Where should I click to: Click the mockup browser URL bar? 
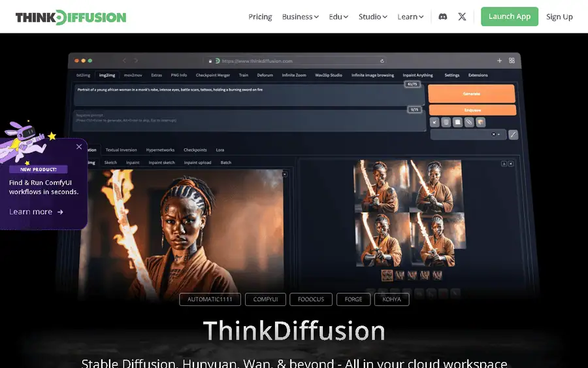point(295,61)
